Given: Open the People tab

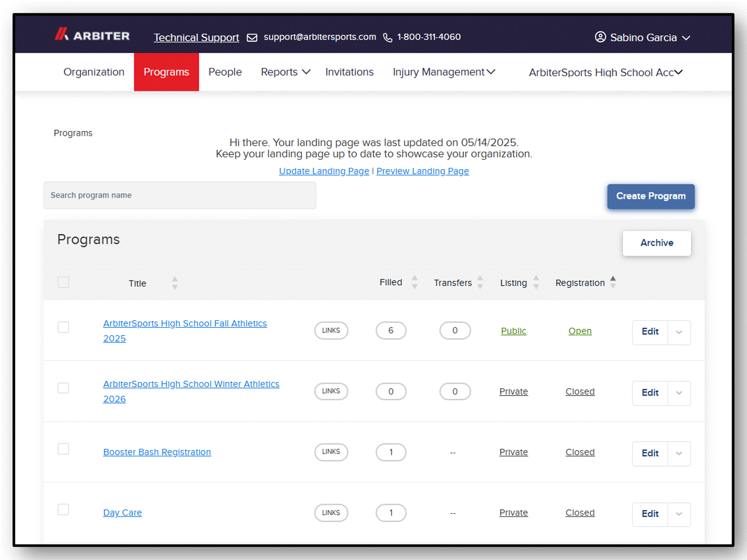Looking at the screenshot, I should 225,72.
